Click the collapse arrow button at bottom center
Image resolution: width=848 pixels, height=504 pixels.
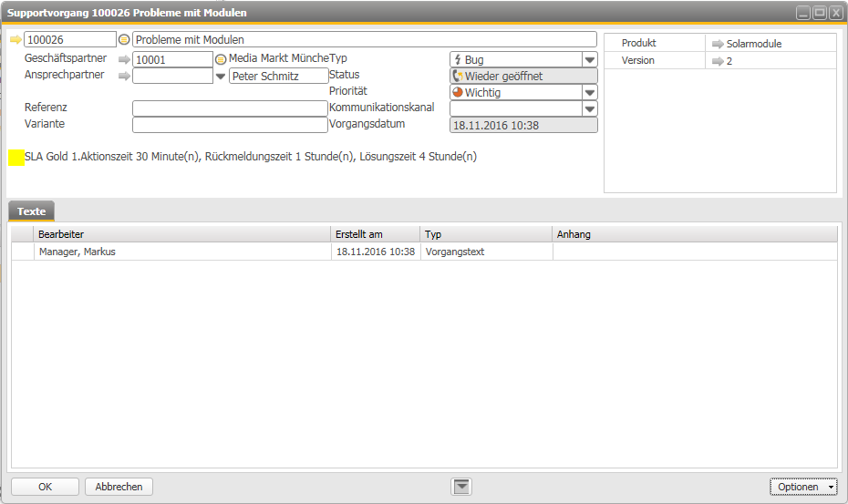[461, 487]
